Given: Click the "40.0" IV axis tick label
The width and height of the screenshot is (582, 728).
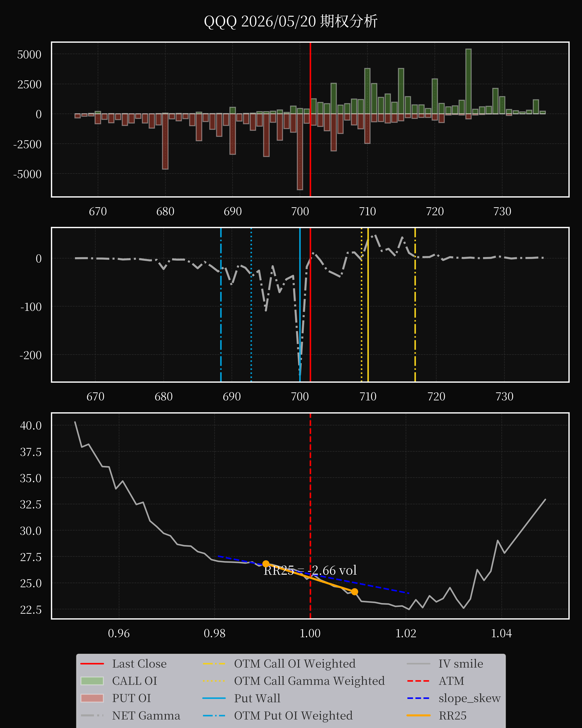Looking at the screenshot, I should [31, 425].
